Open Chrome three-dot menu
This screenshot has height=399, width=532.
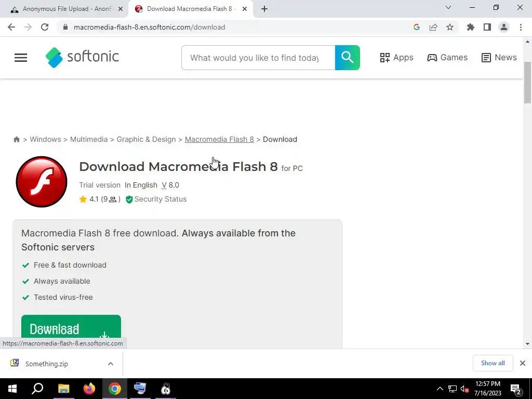521,27
